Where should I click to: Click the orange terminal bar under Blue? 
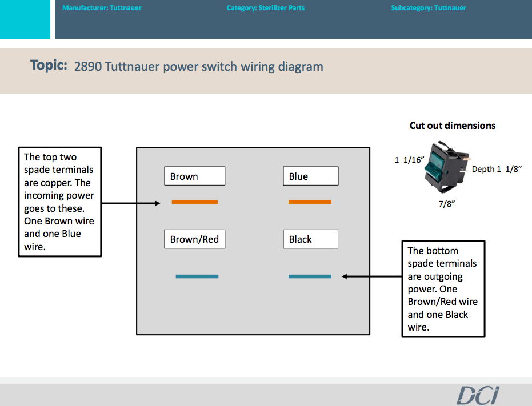pos(310,202)
